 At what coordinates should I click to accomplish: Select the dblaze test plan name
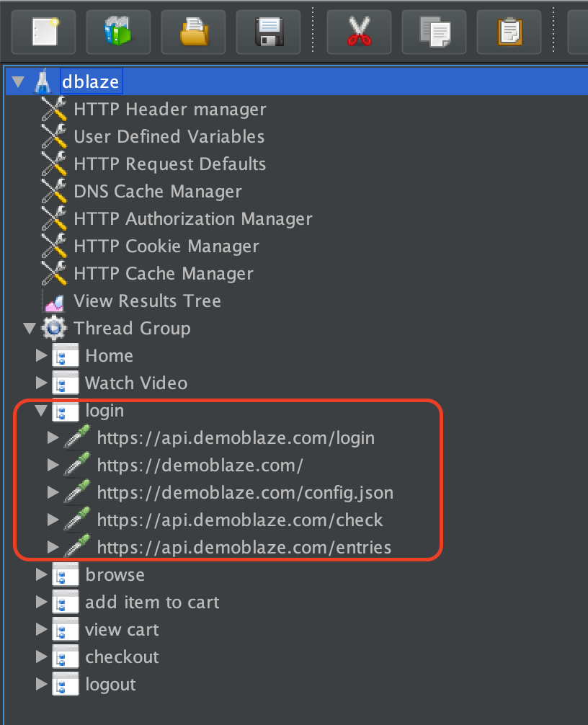91,82
